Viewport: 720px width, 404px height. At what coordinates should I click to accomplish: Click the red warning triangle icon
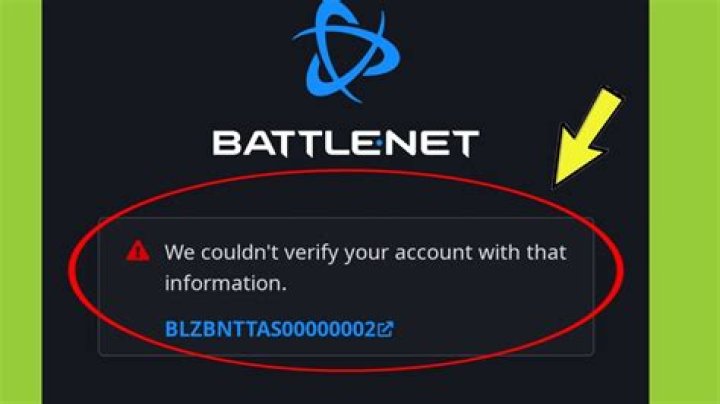click(x=138, y=251)
